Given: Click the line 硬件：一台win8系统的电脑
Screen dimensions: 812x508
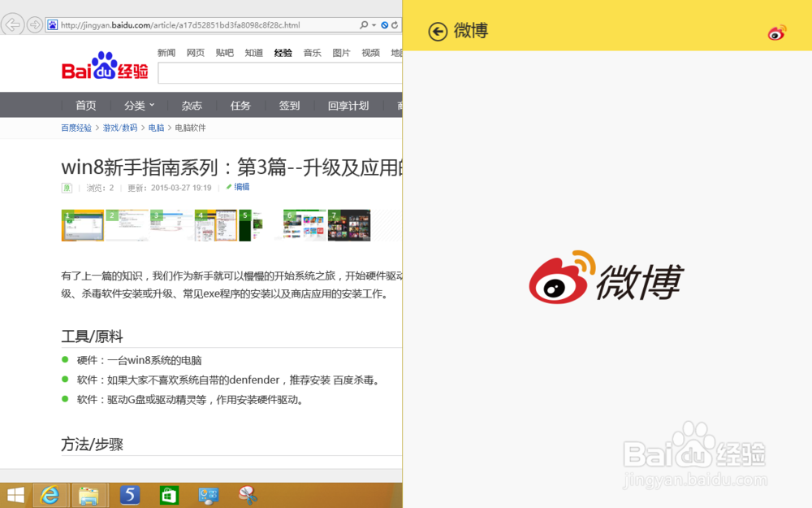Looking at the screenshot, I should (140, 360).
